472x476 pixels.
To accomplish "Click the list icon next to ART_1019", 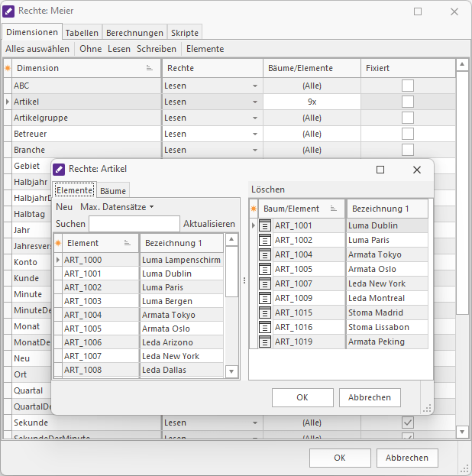I will (x=265, y=342).
